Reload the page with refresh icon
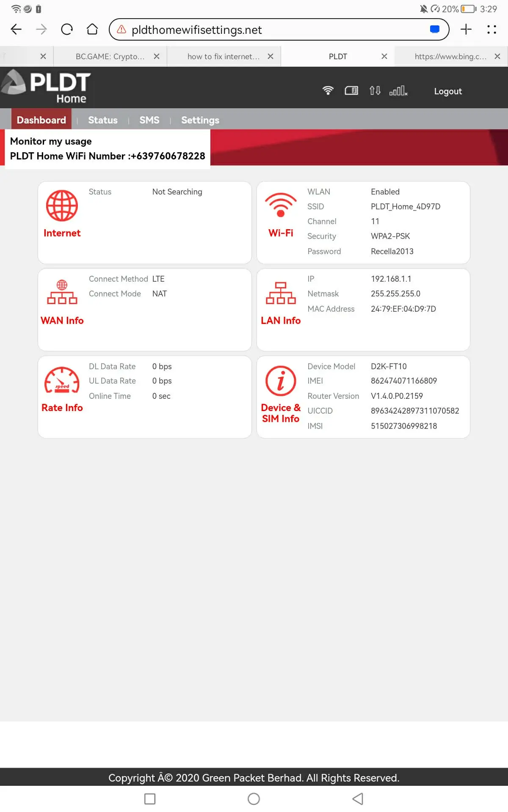The width and height of the screenshot is (508, 812). tap(67, 29)
